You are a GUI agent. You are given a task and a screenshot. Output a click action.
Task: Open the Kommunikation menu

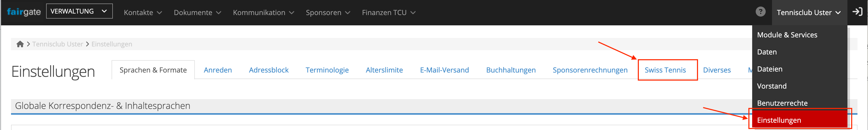263,13
